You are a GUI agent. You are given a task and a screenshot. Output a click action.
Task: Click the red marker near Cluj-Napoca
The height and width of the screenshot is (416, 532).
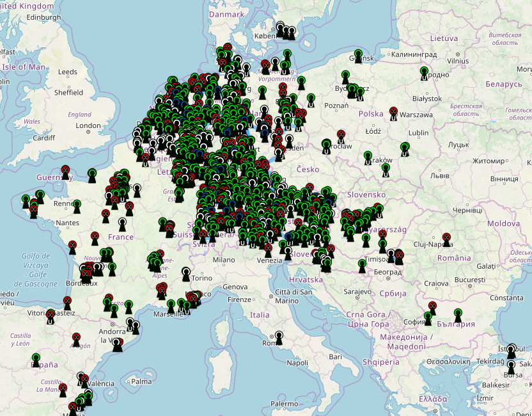[446, 240]
